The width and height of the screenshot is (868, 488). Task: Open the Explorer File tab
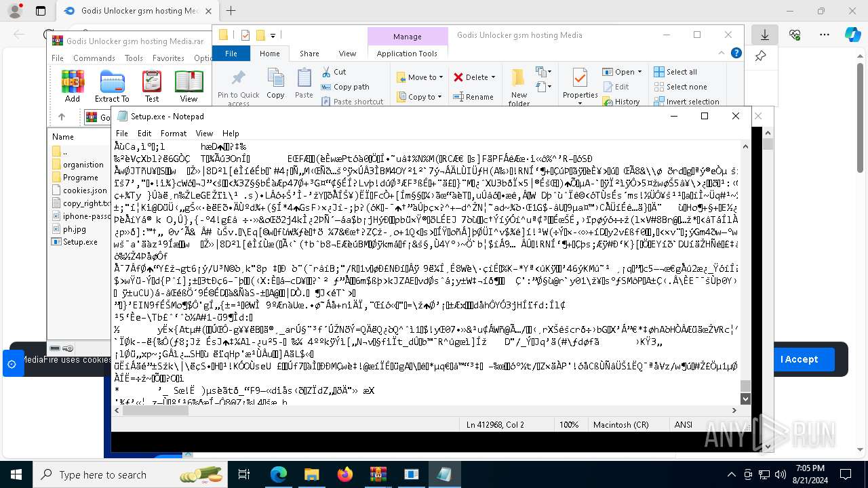point(231,54)
